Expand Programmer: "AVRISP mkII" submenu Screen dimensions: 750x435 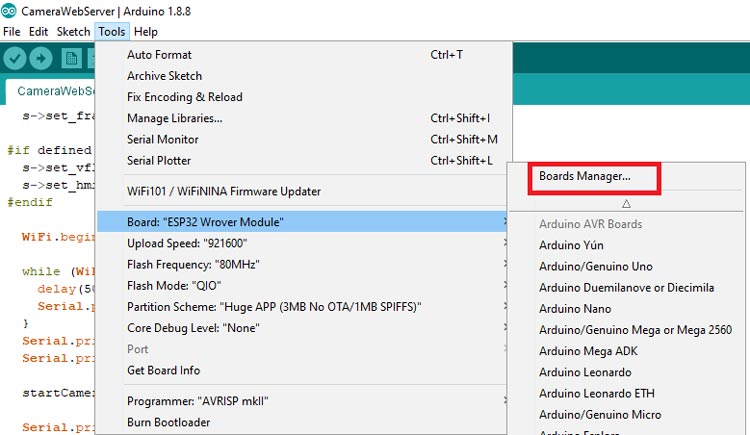(302, 401)
